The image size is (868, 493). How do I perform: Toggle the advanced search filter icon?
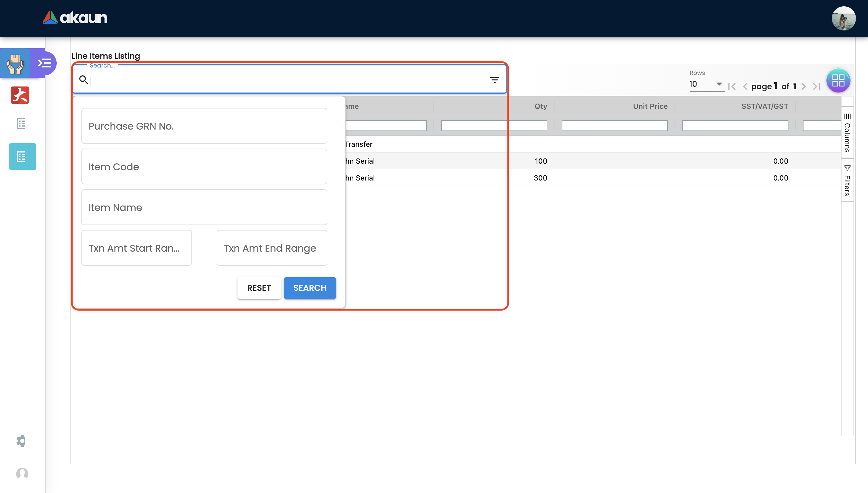tap(494, 80)
